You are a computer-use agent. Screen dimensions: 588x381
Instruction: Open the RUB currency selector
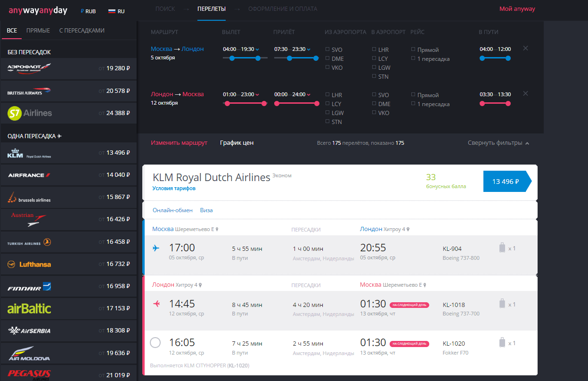(88, 11)
